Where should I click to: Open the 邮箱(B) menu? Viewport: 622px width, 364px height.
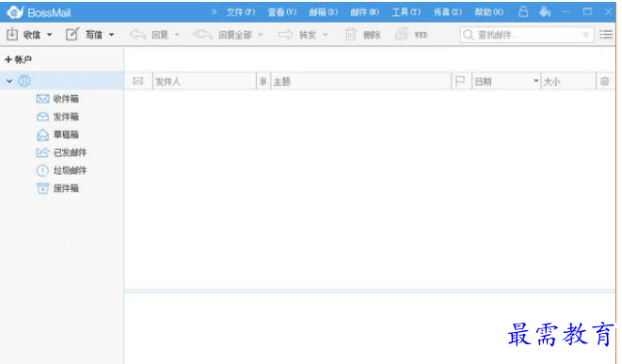(324, 12)
